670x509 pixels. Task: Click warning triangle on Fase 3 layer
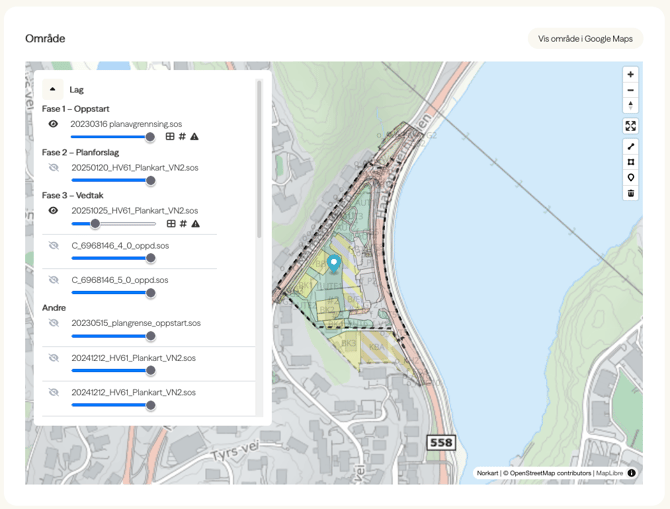tap(195, 224)
